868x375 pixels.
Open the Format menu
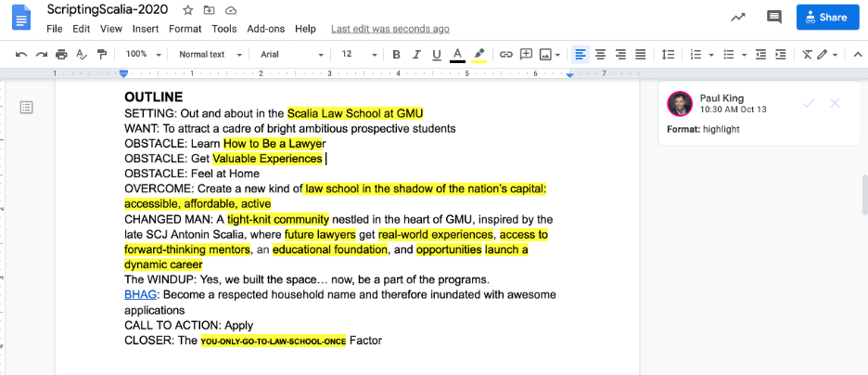185,29
